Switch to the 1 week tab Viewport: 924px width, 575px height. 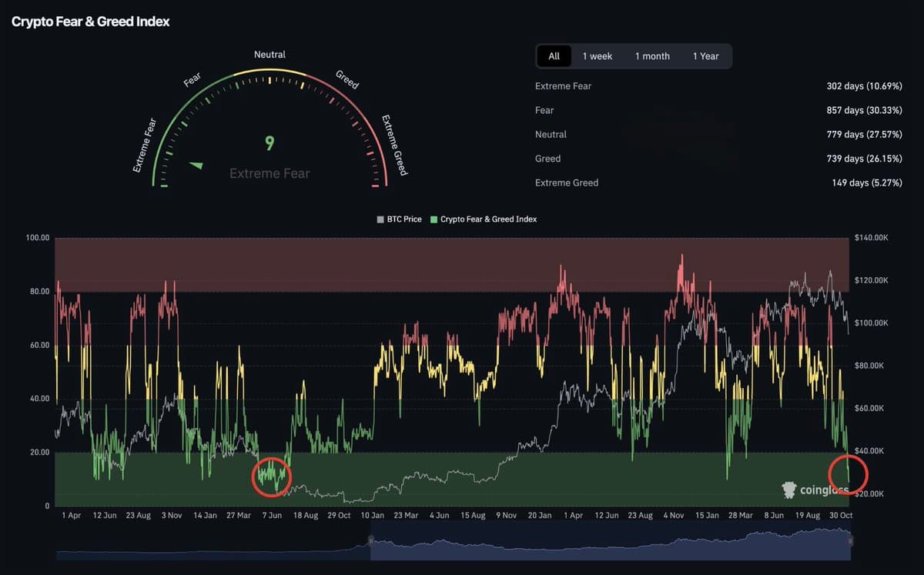point(597,55)
